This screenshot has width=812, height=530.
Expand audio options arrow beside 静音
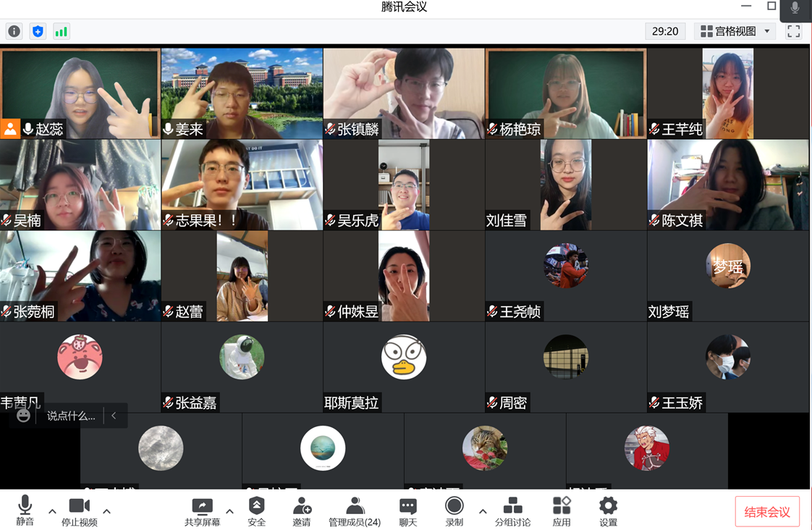click(52, 511)
